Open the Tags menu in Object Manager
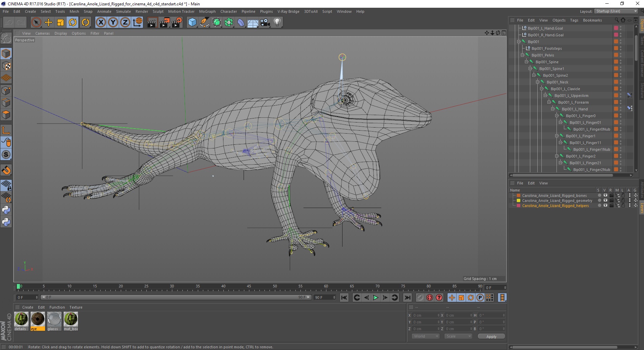 tap(574, 20)
